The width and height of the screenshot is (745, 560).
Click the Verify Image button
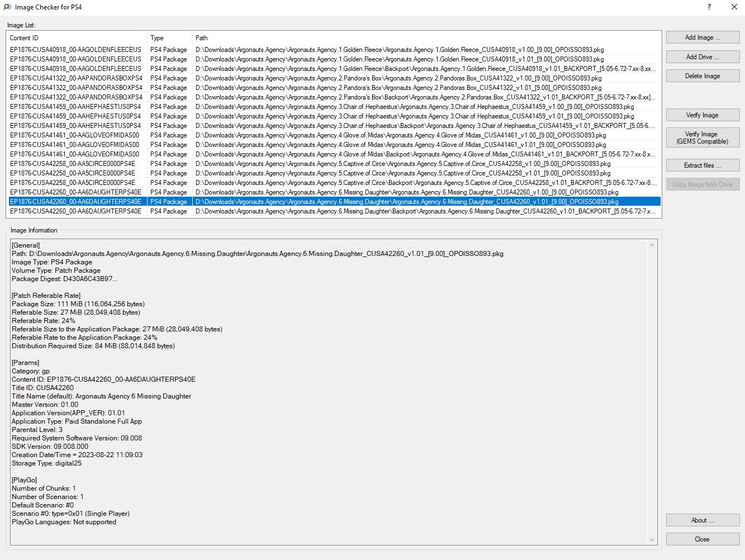point(703,115)
